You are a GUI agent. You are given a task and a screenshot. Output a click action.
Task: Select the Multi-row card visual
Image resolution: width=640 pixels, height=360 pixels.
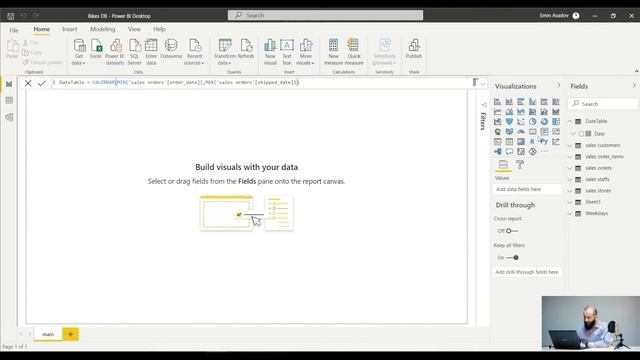[x=544, y=131]
